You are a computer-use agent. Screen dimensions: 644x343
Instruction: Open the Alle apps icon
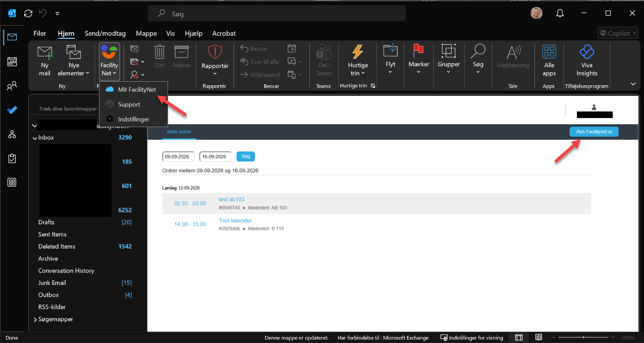549,61
